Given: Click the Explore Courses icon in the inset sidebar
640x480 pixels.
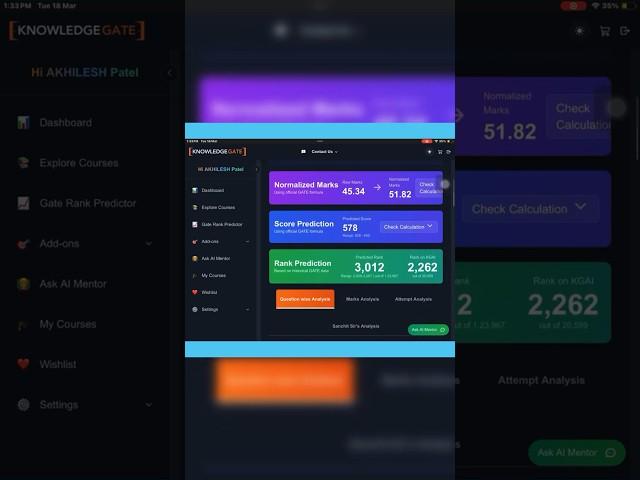Looking at the screenshot, I should (195, 207).
